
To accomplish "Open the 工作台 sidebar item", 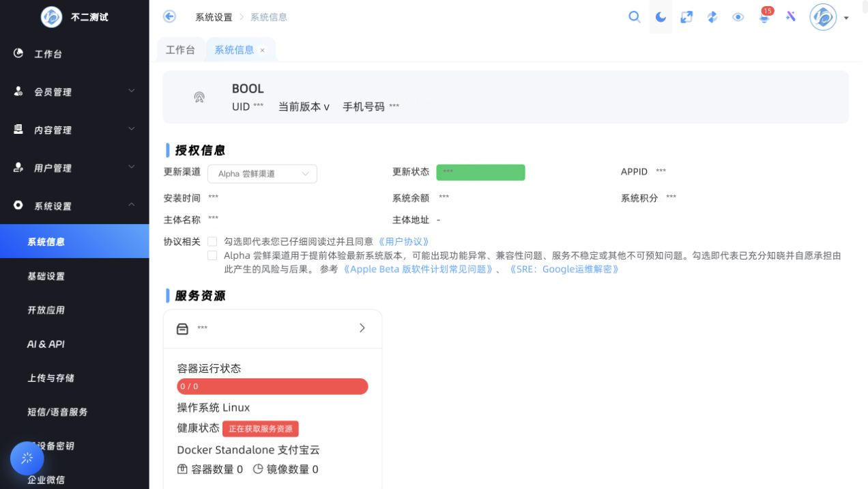I will (x=74, y=53).
